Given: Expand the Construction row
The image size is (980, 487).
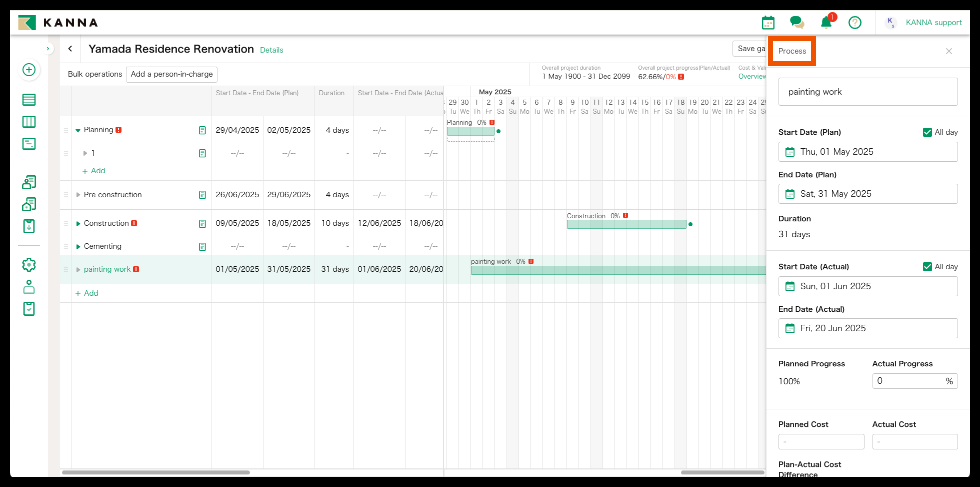Looking at the screenshot, I should coord(78,223).
